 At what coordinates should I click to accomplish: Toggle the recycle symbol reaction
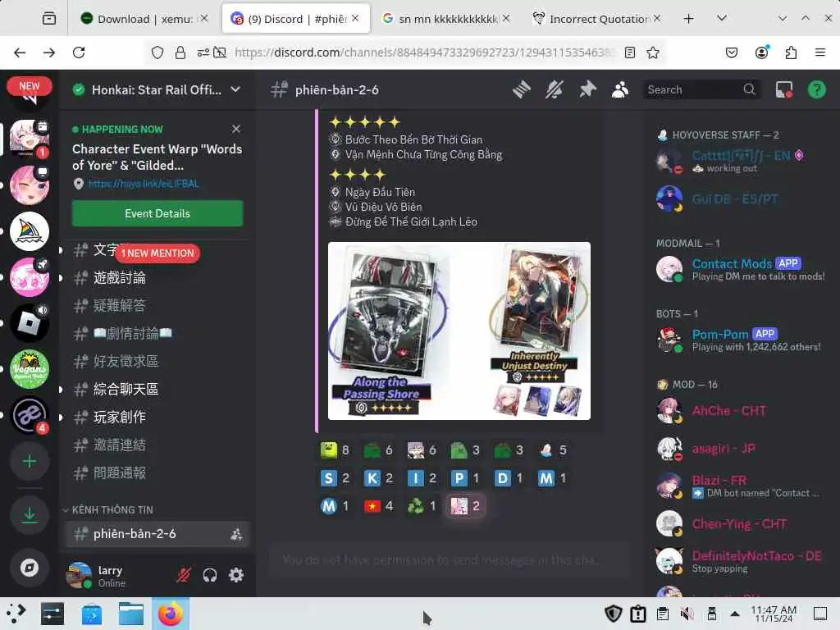(x=422, y=505)
